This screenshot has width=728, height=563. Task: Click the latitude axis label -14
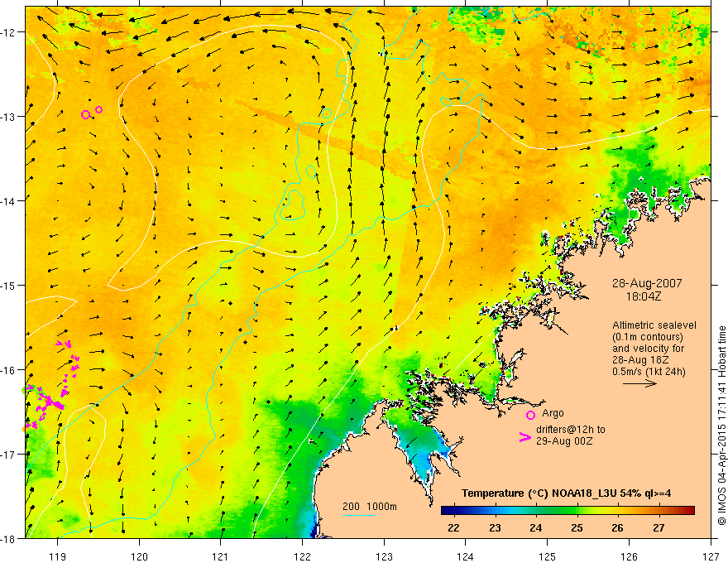(x=8, y=201)
